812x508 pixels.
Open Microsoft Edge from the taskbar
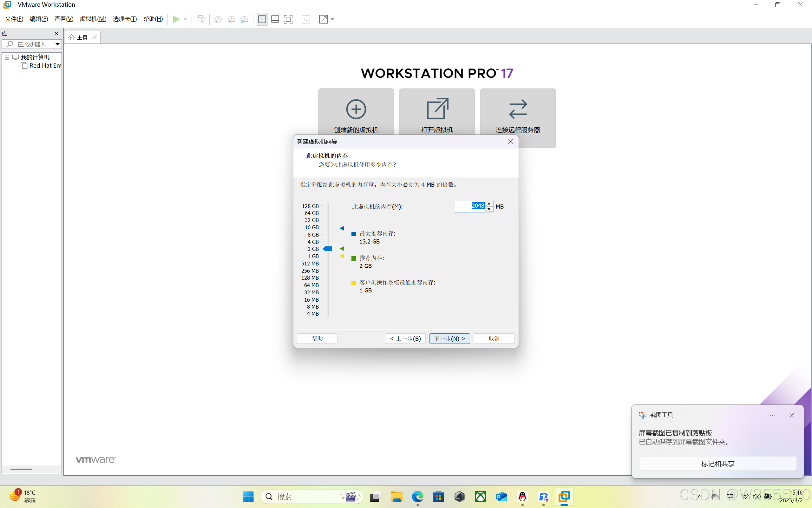click(418, 497)
